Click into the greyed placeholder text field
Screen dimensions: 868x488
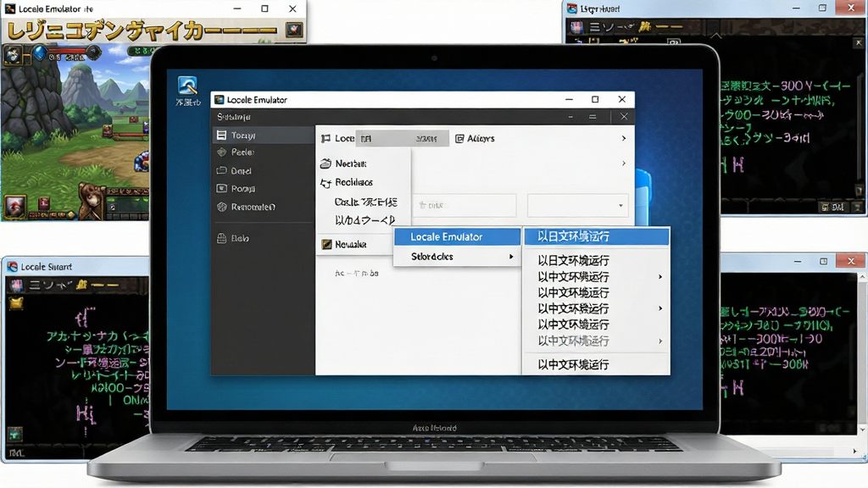click(465, 205)
